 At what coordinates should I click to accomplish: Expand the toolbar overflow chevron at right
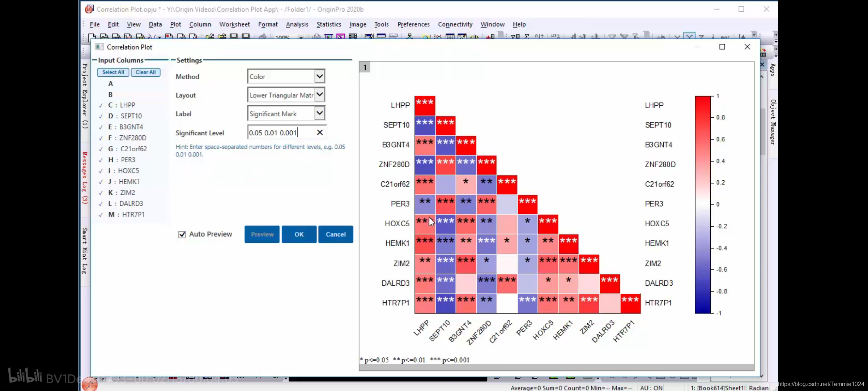pos(754,35)
